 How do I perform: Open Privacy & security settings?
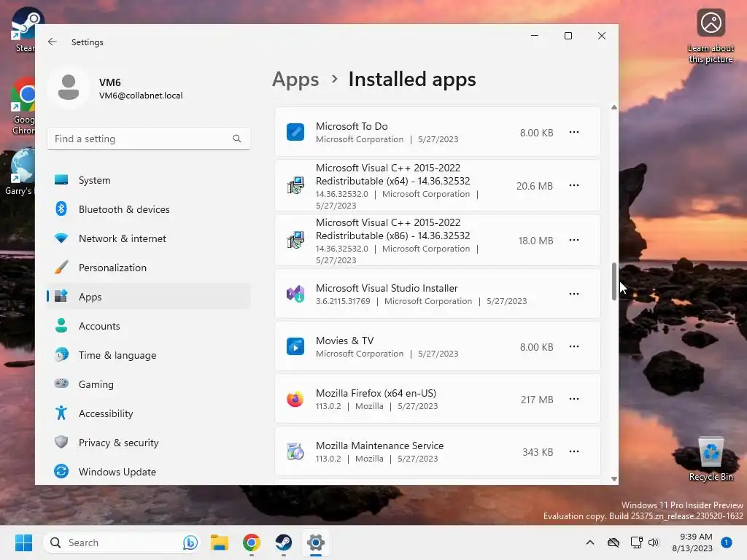149,443
